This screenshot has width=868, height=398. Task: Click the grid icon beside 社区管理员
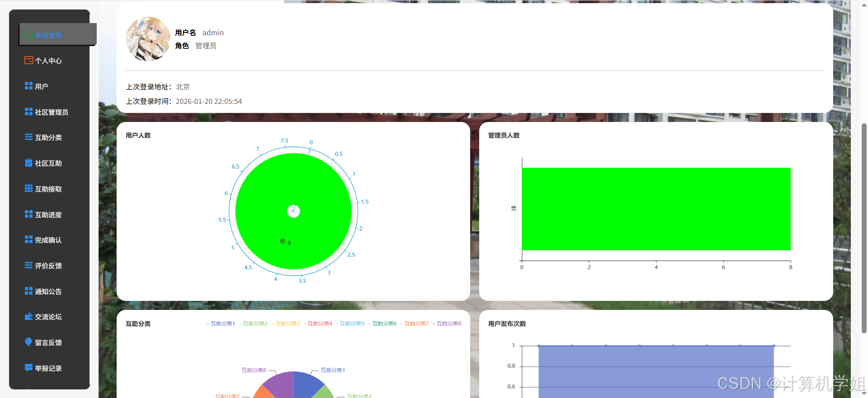click(28, 112)
